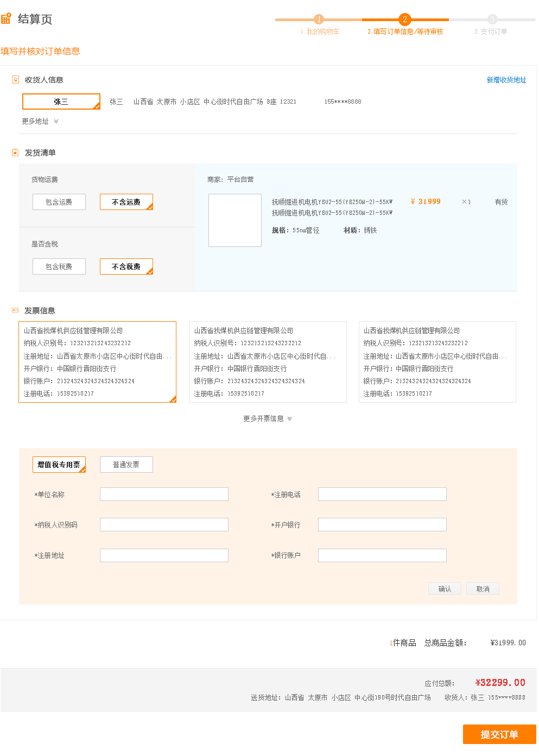The image size is (539, 756).
Task: Click the 单位名称 input field
Action: tap(164, 494)
